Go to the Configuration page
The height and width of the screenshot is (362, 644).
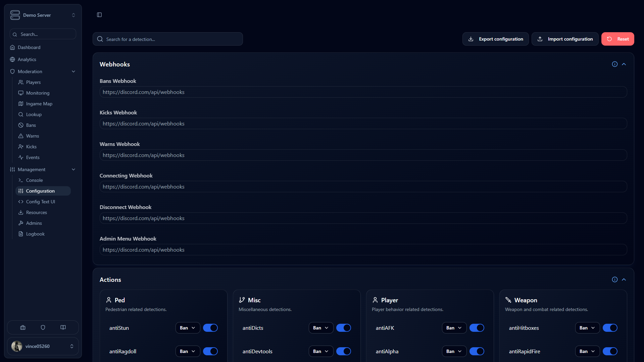(x=43, y=191)
